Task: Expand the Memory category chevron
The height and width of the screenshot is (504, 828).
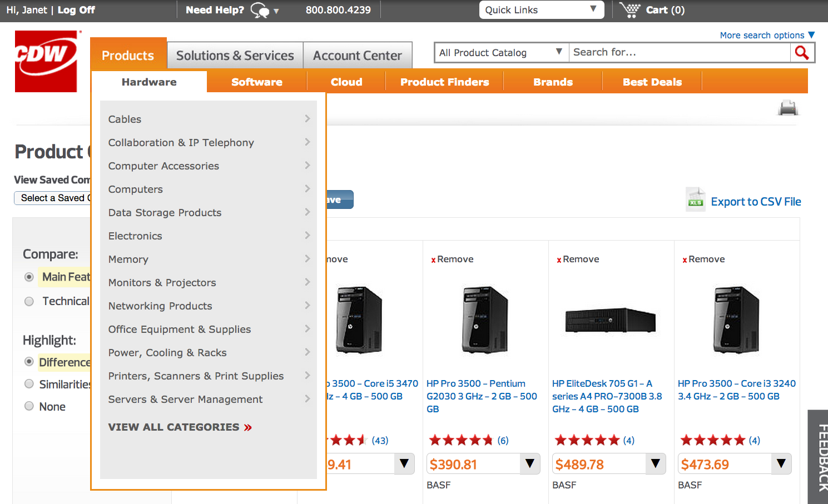Action: click(x=308, y=258)
